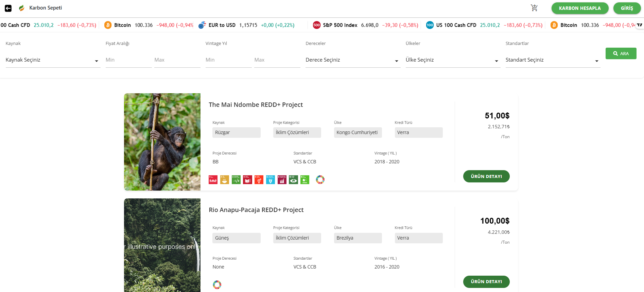
Task: Open the Mai Ndombe bonobo thumbnail
Action: pyautogui.click(x=162, y=142)
